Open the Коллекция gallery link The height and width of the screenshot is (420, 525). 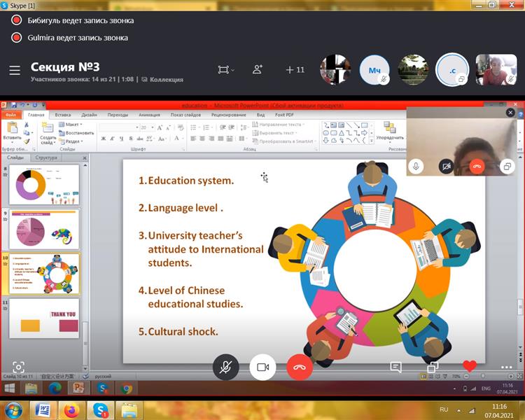162,80
